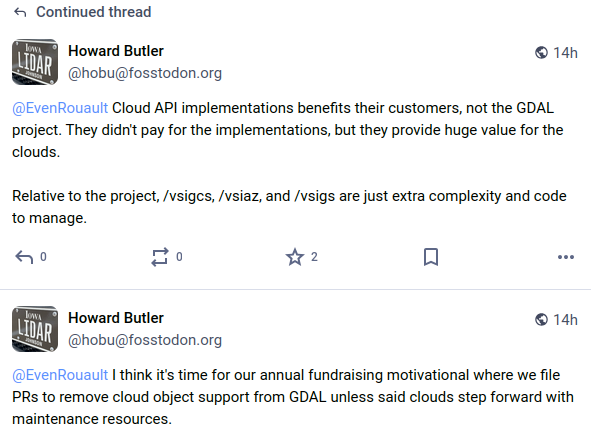Open @EvenRouault mention in first post
The height and width of the screenshot is (444, 591).
point(60,108)
